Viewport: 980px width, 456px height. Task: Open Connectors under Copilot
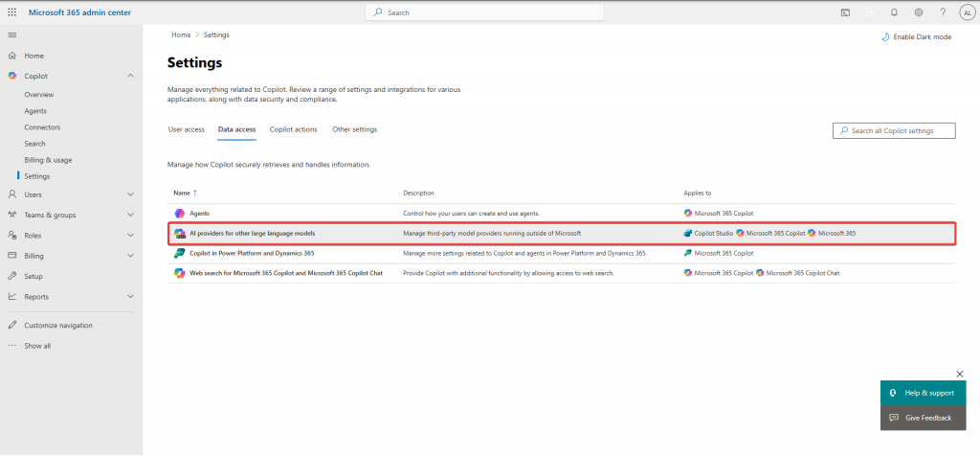42,127
